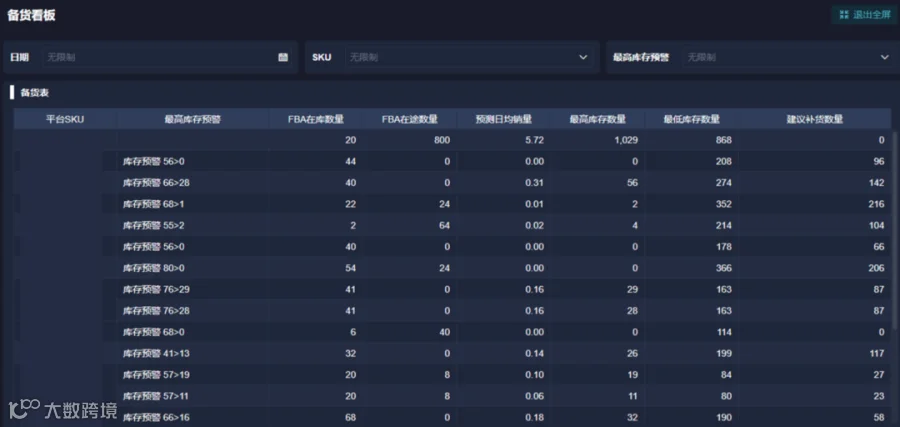Click the 备货看板 page title

[x=31, y=15]
